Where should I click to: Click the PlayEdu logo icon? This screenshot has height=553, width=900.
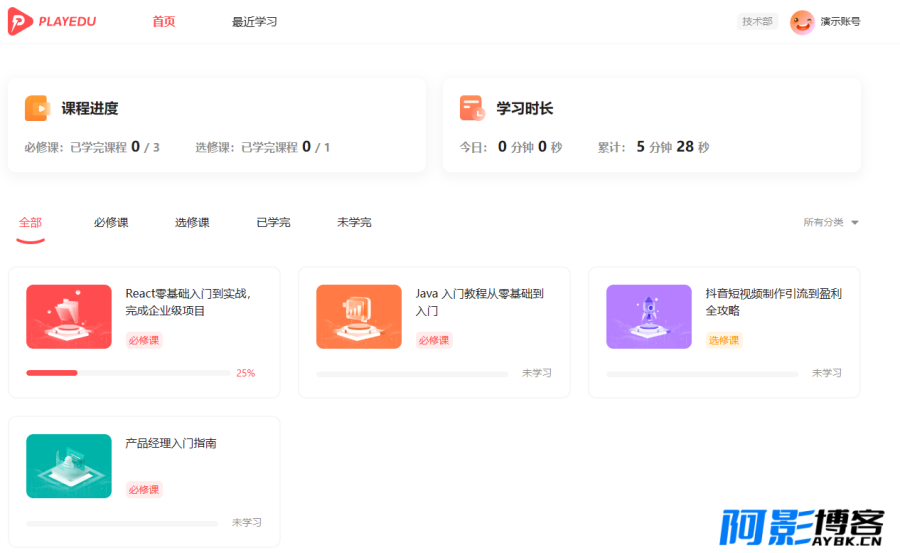pyautogui.click(x=20, y=22)
